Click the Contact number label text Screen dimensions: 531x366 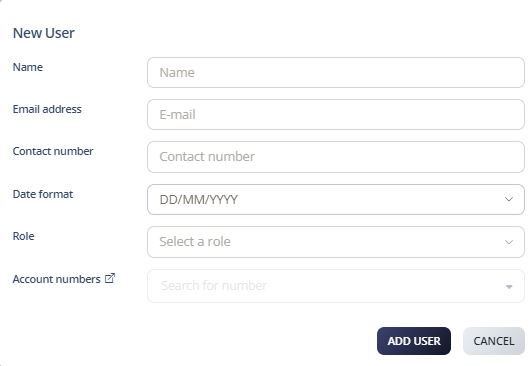pos(53,151)
